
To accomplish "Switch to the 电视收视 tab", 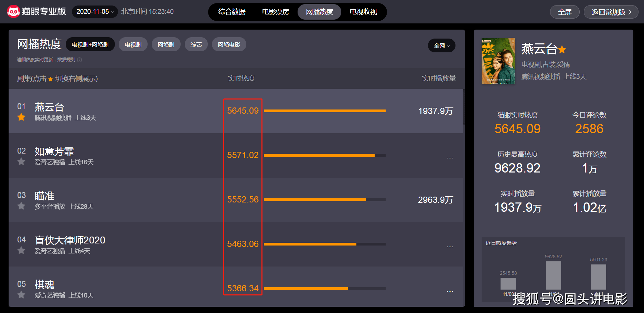I will tap(363, 12).
